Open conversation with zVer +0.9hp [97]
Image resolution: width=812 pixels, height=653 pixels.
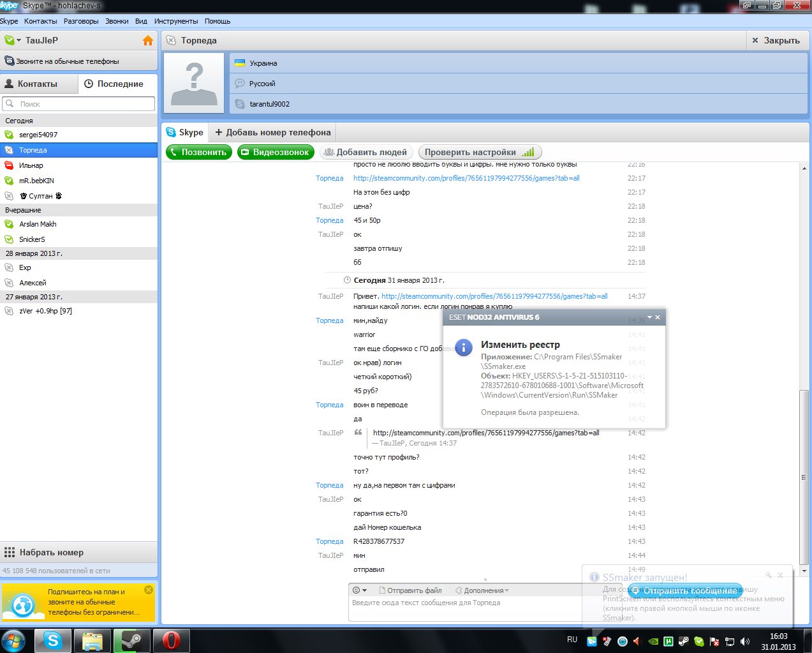[x=79, y=311]
